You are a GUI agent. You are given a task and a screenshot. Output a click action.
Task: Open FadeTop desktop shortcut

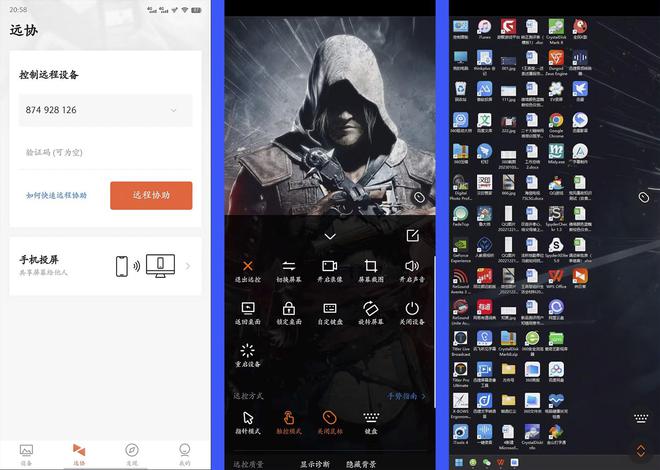pyautogui.click(x=460, y=216)
